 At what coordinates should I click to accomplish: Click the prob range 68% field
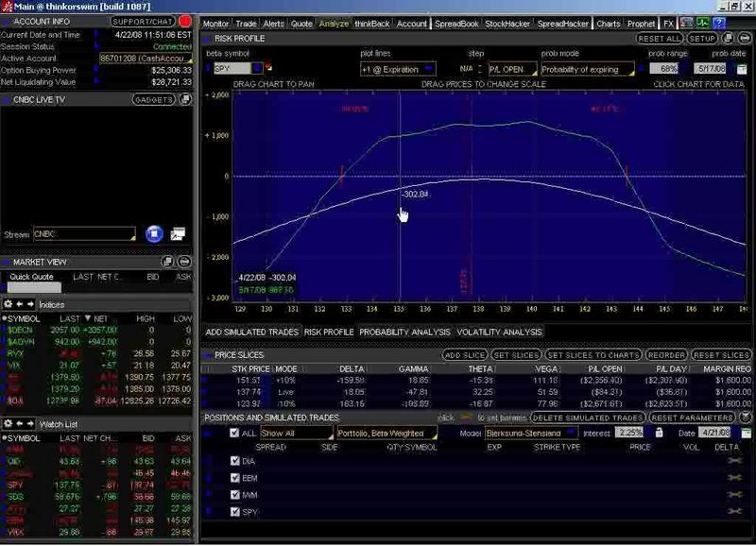(x=665, y=68)
